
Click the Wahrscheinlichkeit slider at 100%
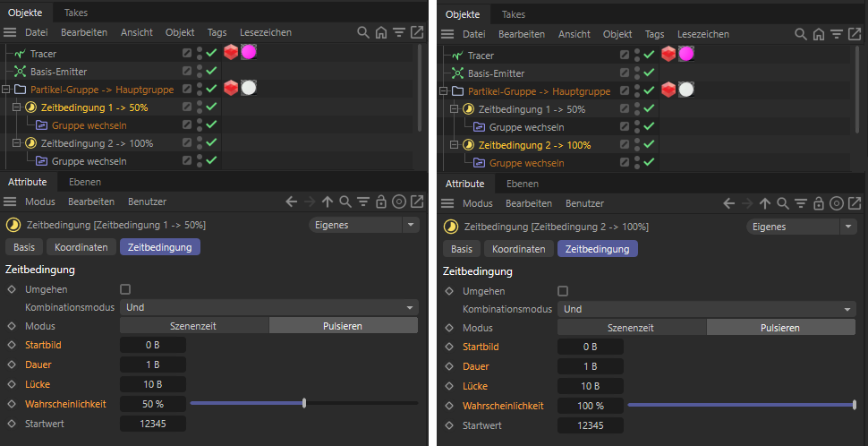click(742, 405)
